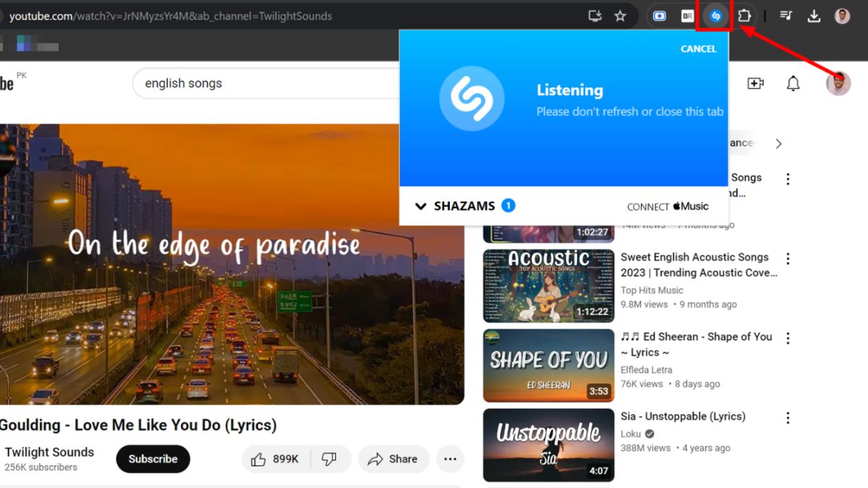Dislike the video with the thumbs down
868x488 pixels.
tap(330, 458)
